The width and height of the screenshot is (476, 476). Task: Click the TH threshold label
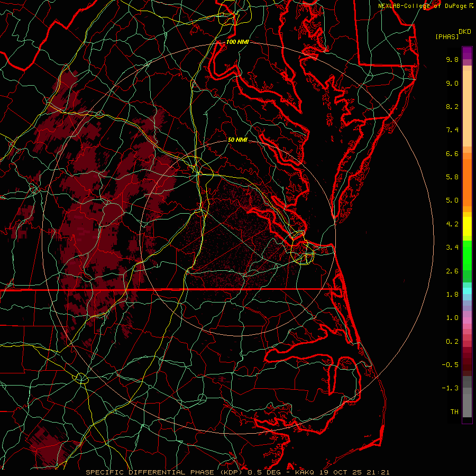[454, 412]
